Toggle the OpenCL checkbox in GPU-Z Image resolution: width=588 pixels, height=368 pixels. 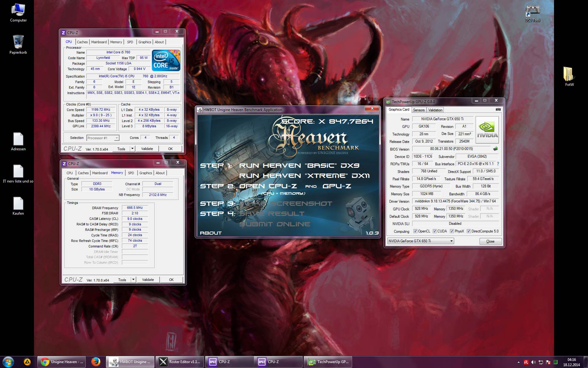[x=415, y=231]
